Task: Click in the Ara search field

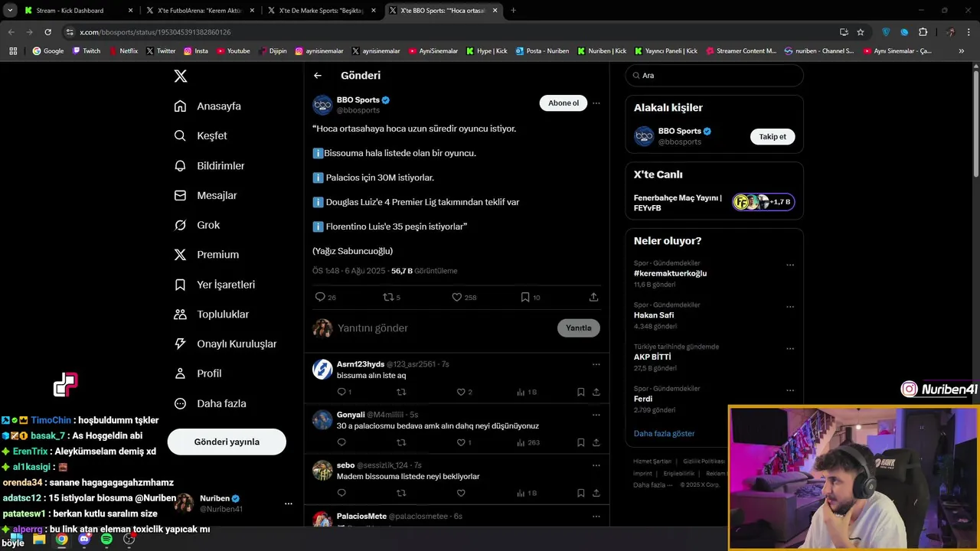Action: point(714,75)
